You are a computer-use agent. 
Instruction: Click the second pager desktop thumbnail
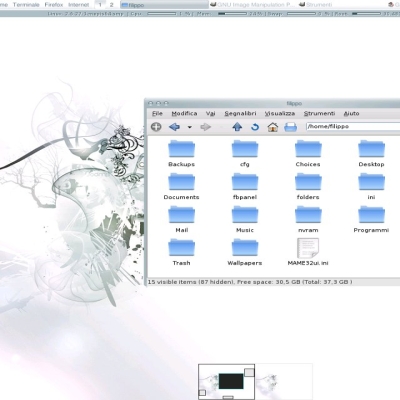click(x=284, y=382)
